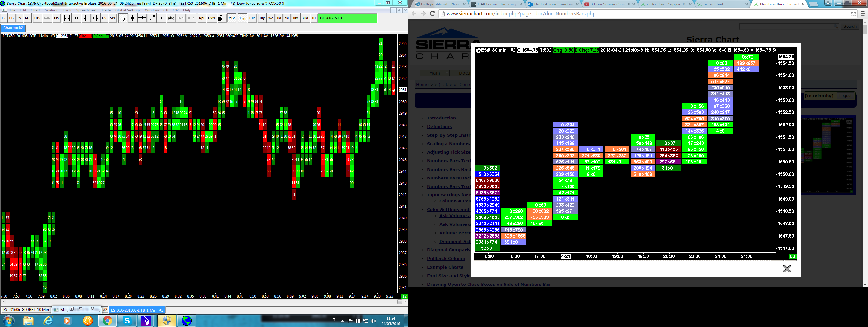This screenshot has width=868, height=327.
Task: Open the Main dropdown on the website
Action: [x=435, y=73]
